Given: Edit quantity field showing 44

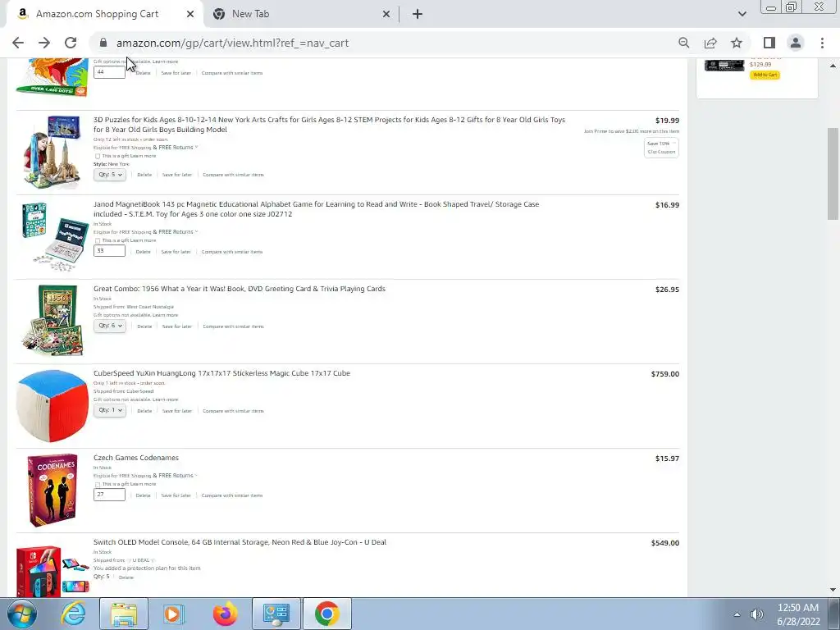Looking at the screenshot, I should click(x=109, y=72).
